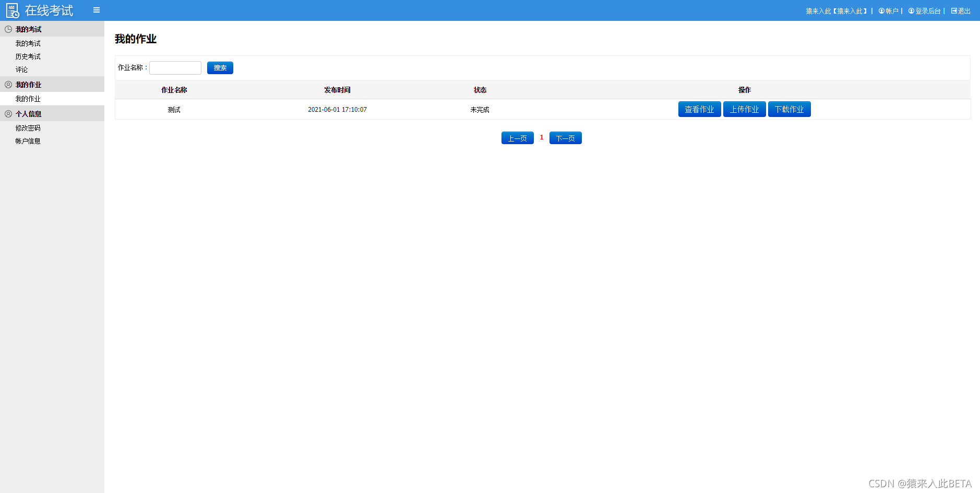Click the 猿来入此 username in header
Viewport: 980px width, 493px height.
[836, 11]
